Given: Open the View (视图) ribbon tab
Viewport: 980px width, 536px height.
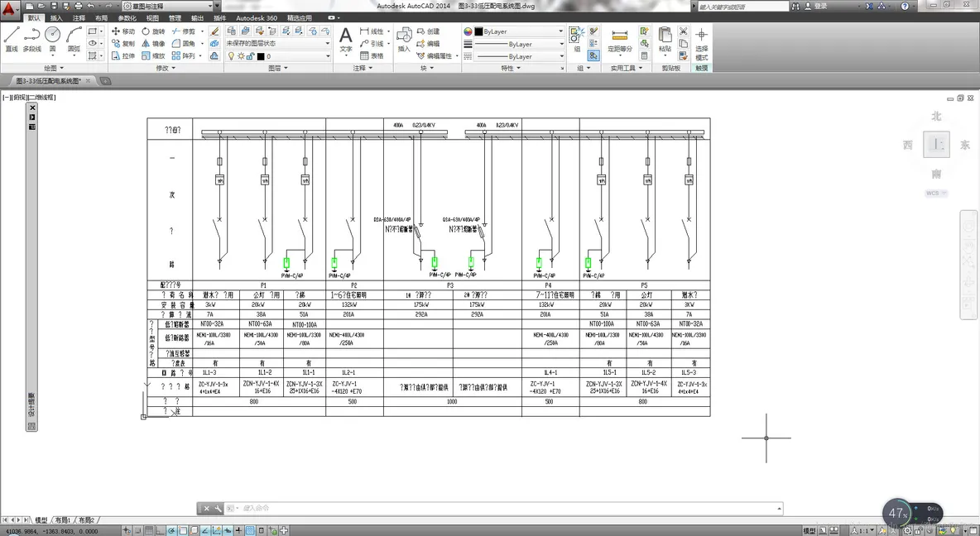Looking at the screenshot, I should pyautogui.click(x=152, y=18).
